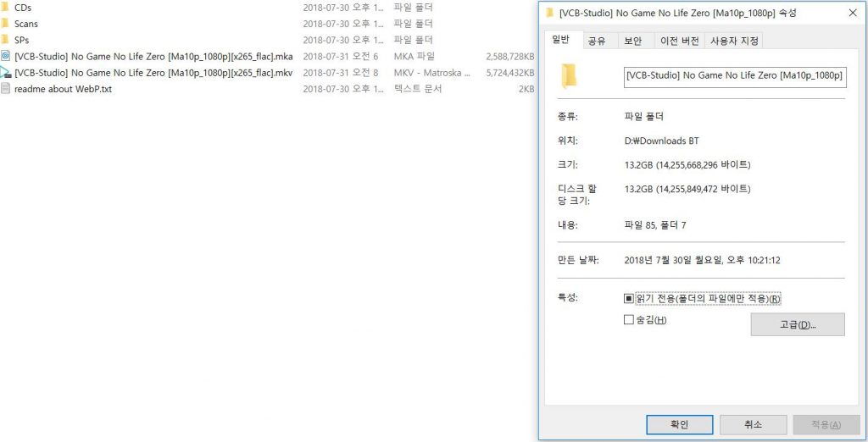868x442 pixels.
Task: Switch to the 공유 tab
Action: pos(596,41)
